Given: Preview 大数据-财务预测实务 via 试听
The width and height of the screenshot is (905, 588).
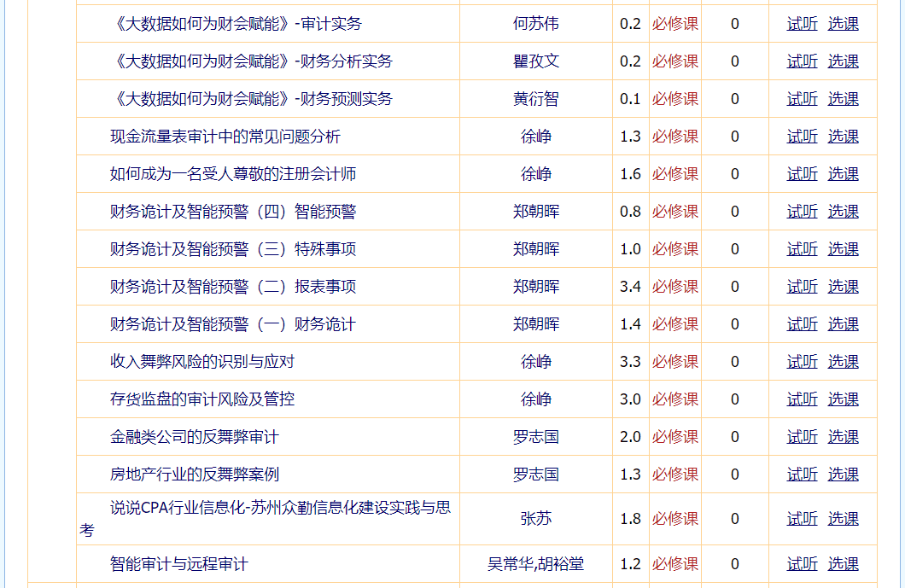Looking at the screenshot, I should (802, 99).
